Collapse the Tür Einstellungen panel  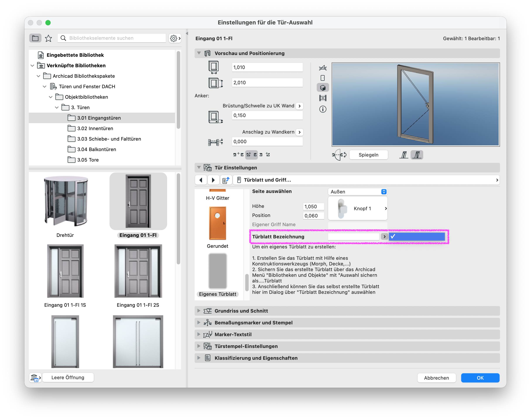coord(199,167)
